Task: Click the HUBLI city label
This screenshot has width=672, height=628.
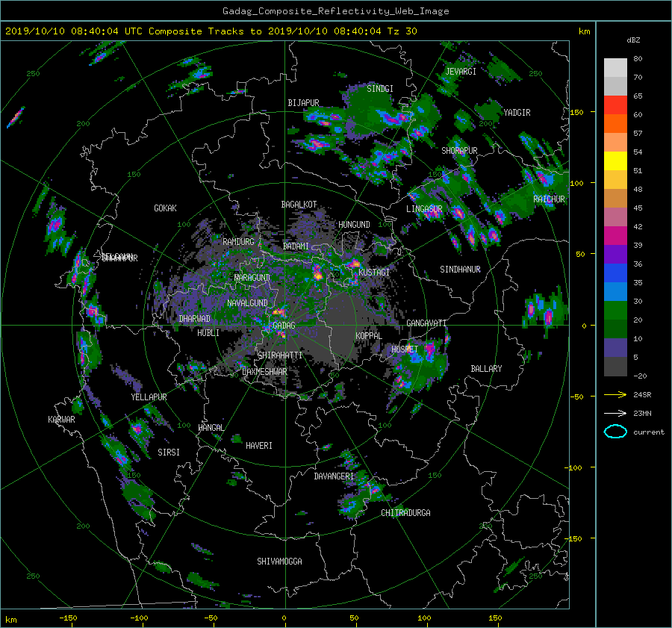Action: point(208,333)
